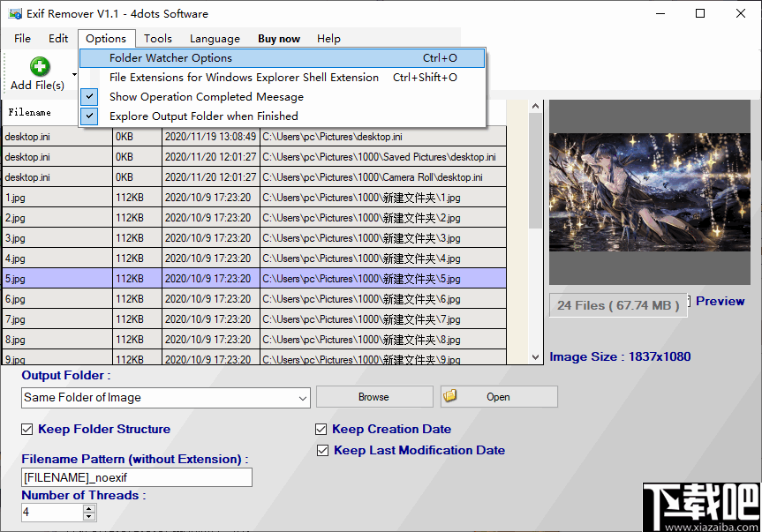This screenshot has width=762, height=532.
Task: Disable Explore Output Folder when Finished
Action: (89, 116)
